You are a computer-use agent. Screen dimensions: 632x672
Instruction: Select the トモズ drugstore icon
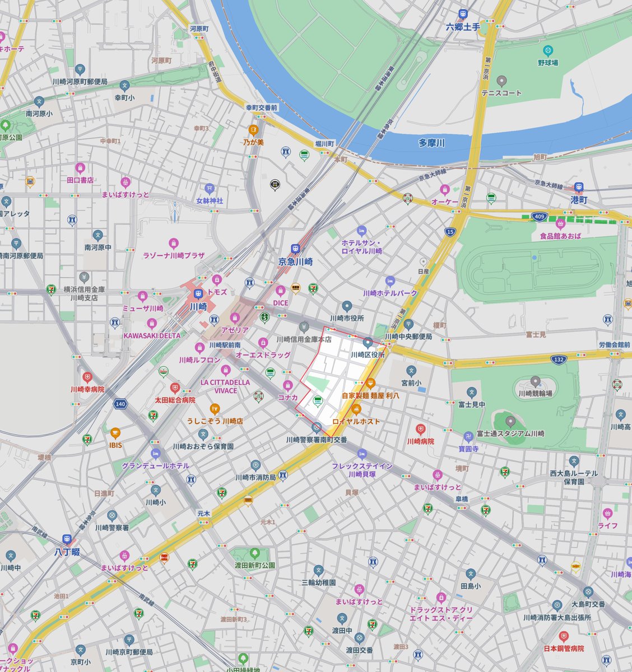[217, 279]
